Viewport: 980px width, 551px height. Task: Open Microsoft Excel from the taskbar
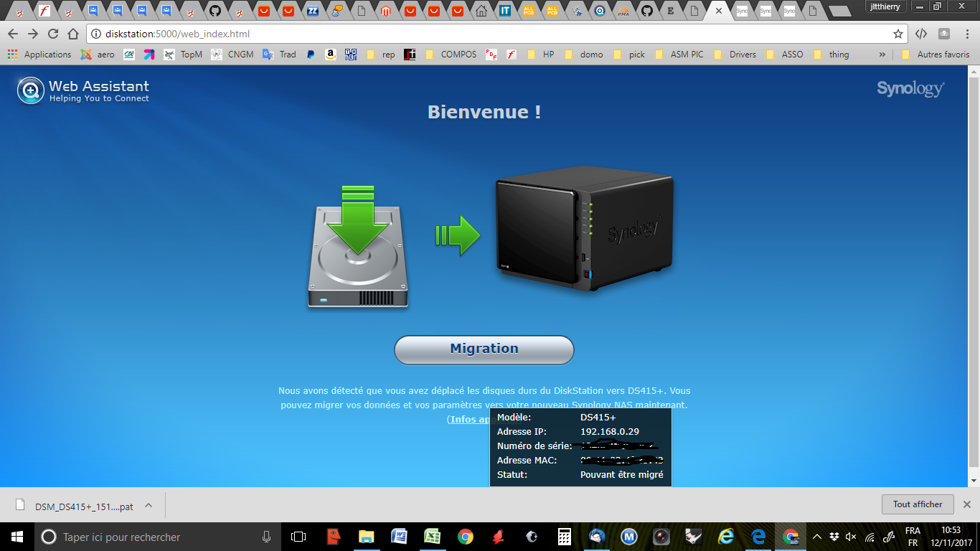(x=432, y=537)
